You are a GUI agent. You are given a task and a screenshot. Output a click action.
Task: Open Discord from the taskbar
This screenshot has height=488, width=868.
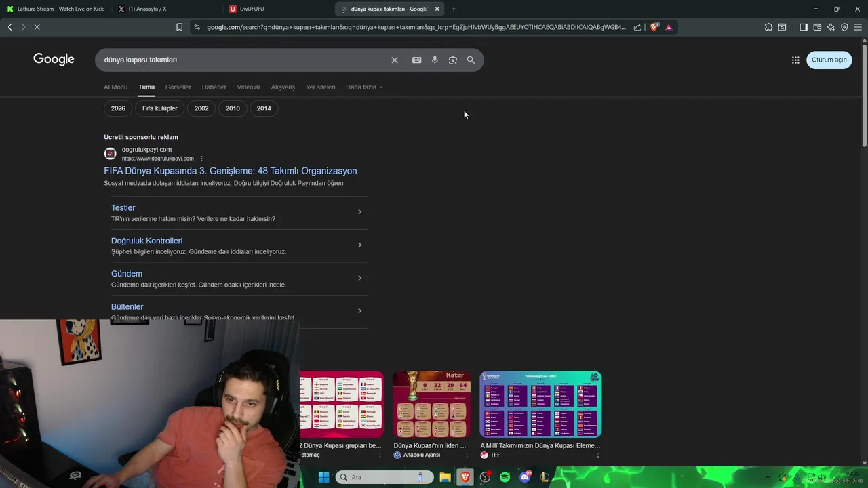click(x=525, y=477)
